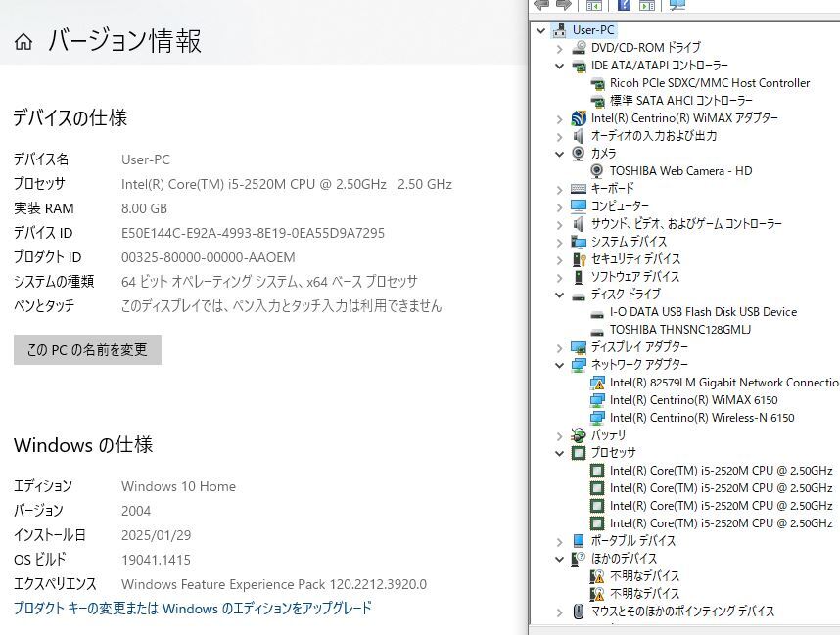The image size is (840, 635).
Task: Click the IDE ATA/ATAPI controller icon
Action: click(x=579, y=66)
